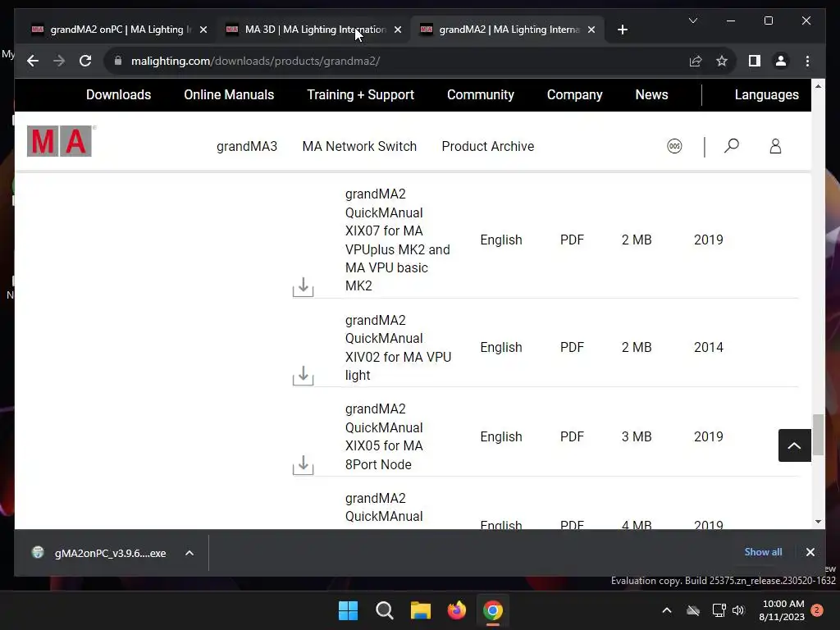Open the Chrome three-dot menu

tap(807, 61)
